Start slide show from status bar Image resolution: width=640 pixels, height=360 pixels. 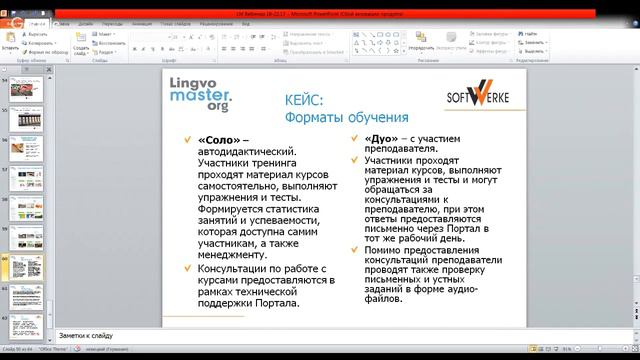(556, 349)
